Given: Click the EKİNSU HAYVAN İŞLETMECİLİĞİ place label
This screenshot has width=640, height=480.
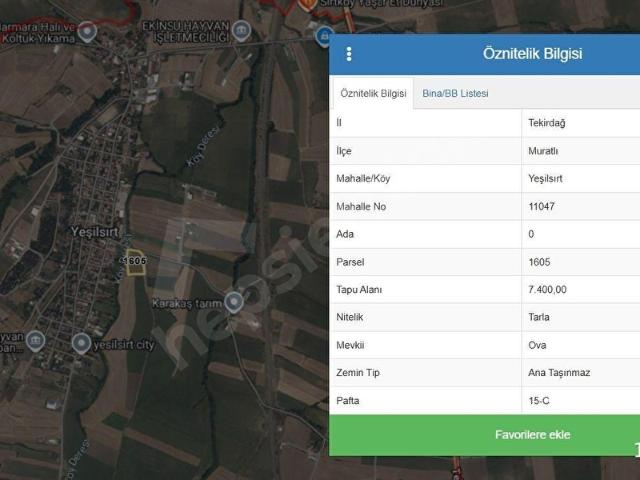Looking at the screenshot, I should tap(186, 32).
